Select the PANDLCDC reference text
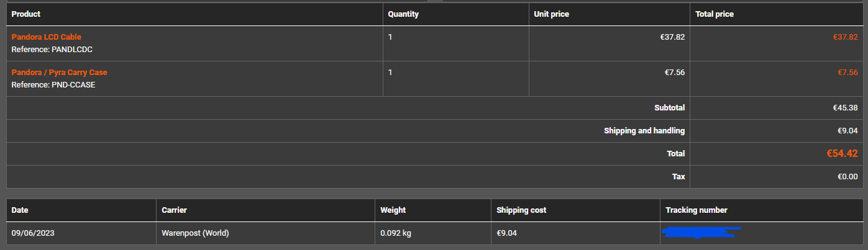Viewport: 868px width, 250px height. (x=72, y=50)
